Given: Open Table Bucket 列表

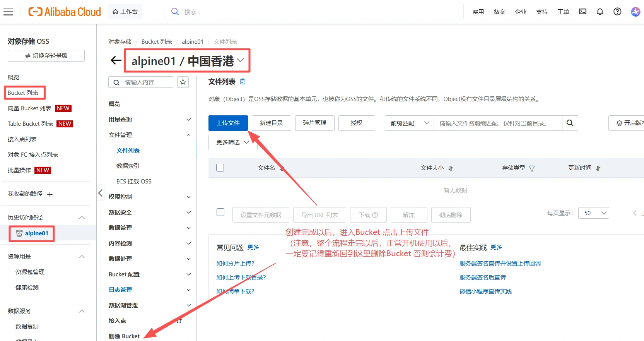Looking at the screenshot, I should (x=30, y=124).
